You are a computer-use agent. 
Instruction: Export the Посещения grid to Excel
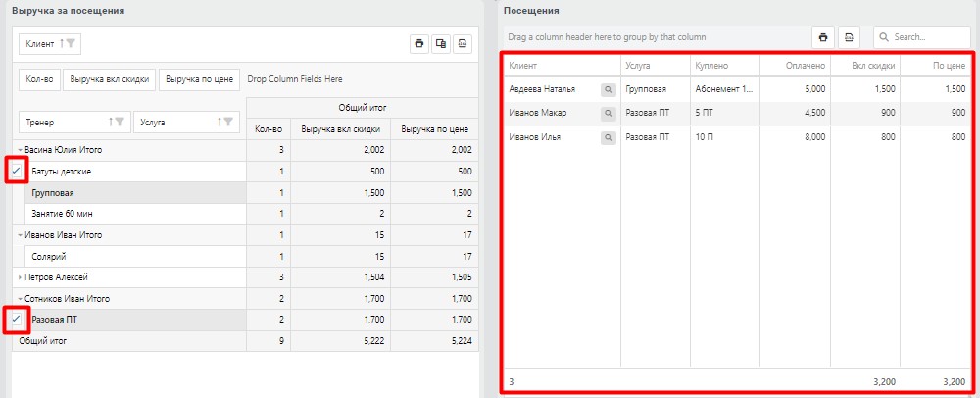[x=850, y=37]
